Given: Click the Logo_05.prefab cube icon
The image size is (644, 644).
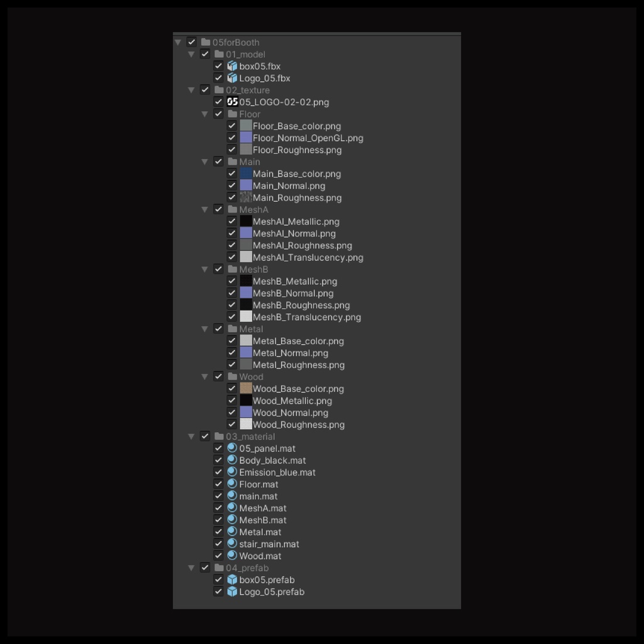Looking at the screenshot, I should click(x=232, y=591).
